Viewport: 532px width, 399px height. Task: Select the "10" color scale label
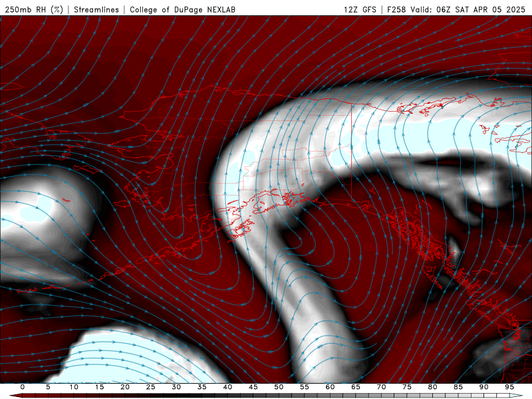(x=74, y=387)
